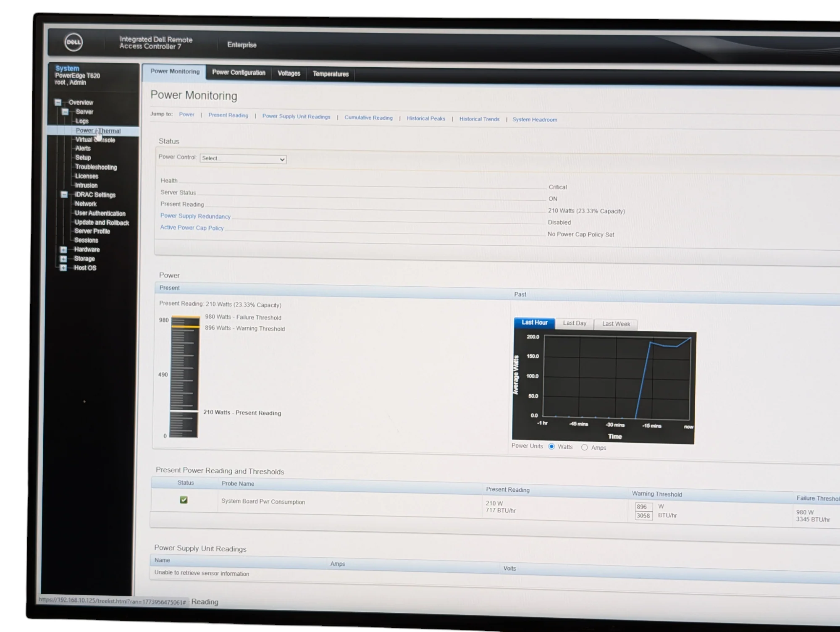The width and height of the screenshot is (840, 632).
Task: Click '210 Watts - Present Reading' gauge label
Action: [x=242, y=412]
